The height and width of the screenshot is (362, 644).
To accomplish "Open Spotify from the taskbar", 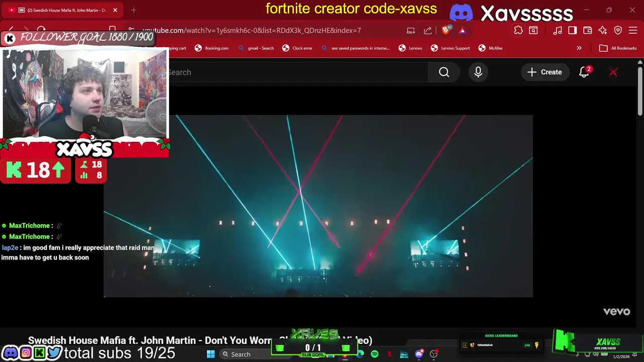I will tap(375, 354).
